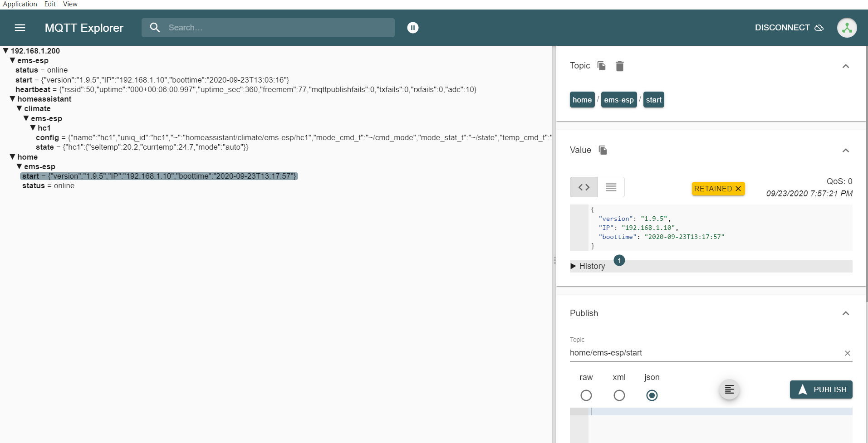Copy the topic to clipboard
This screenshot has height=443, width=868.
[x=600, y=66]
